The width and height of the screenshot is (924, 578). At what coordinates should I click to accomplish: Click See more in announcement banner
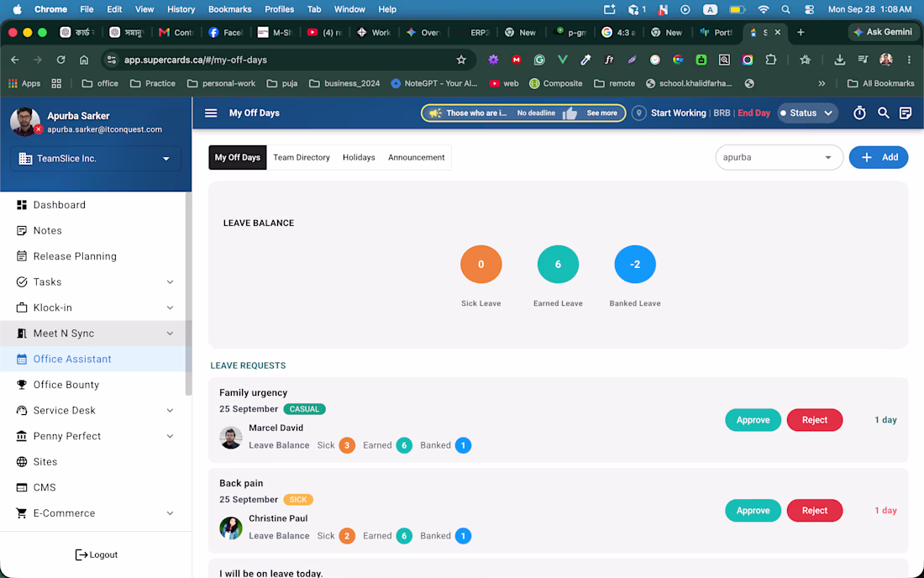(601, 113)
